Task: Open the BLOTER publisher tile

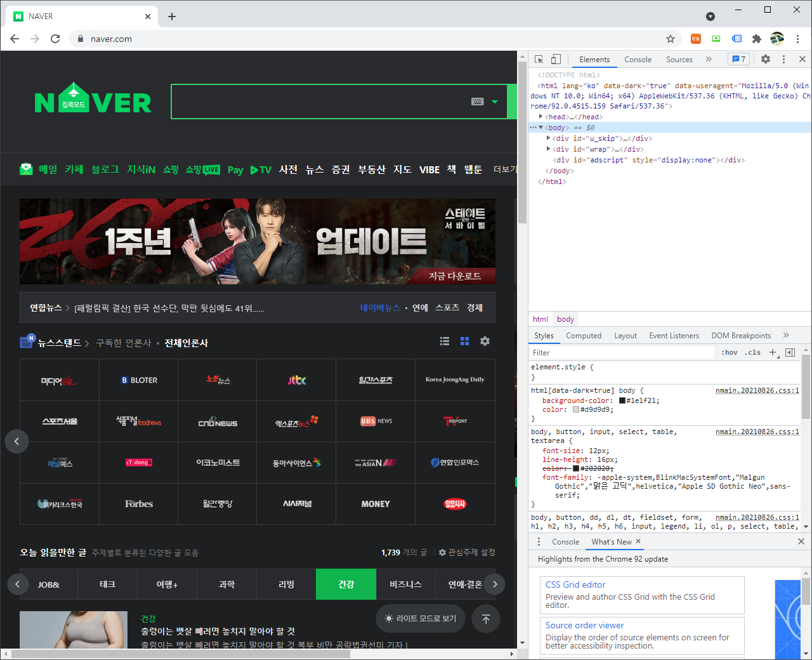Action: [138, 379]
